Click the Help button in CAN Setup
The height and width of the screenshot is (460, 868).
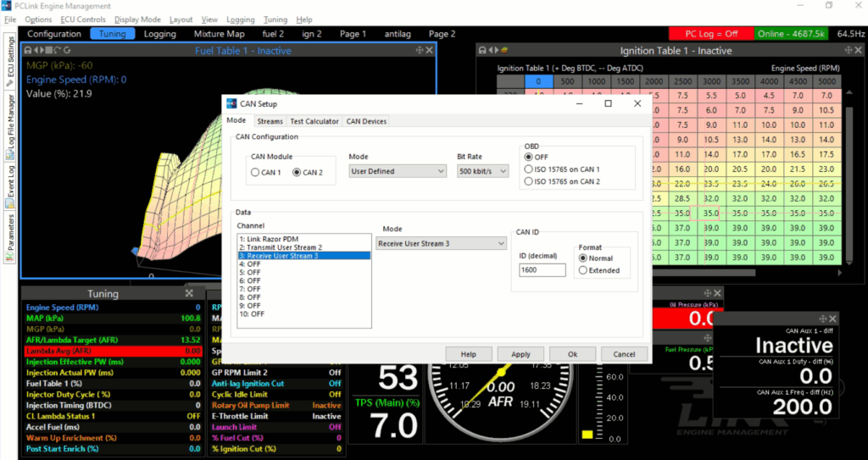click(x=468, y=354)
